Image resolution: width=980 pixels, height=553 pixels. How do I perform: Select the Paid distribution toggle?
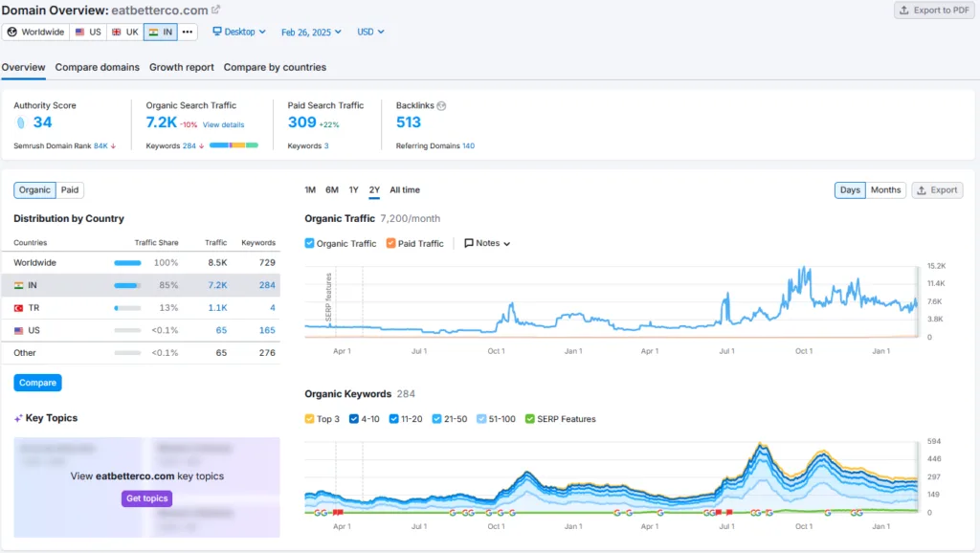coord(70,190)
